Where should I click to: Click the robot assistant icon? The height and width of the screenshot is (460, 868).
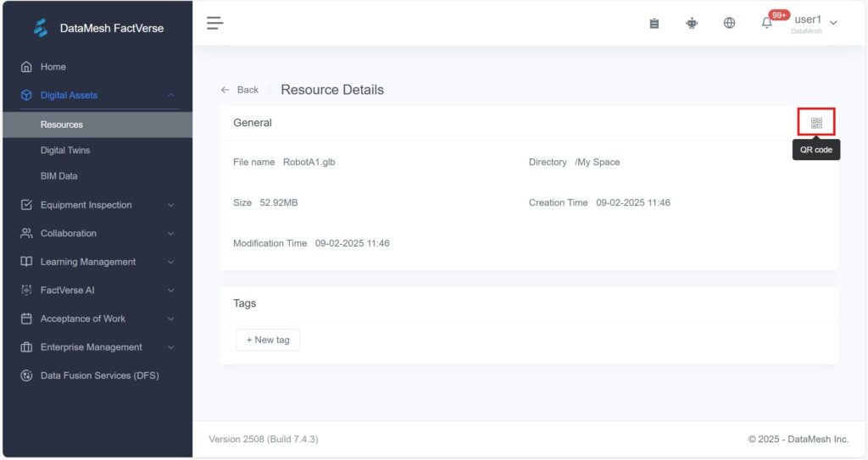click(x=692, y=23)
